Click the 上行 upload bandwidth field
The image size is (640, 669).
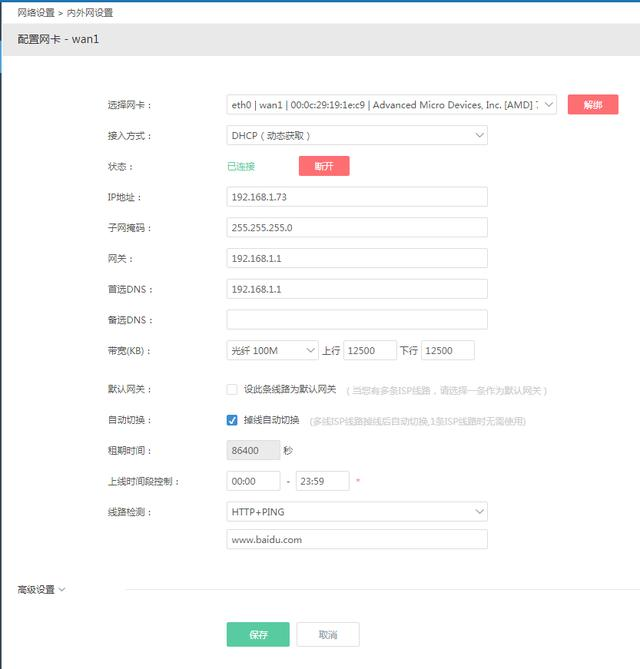pyautogui.click(x=370, y=351)
